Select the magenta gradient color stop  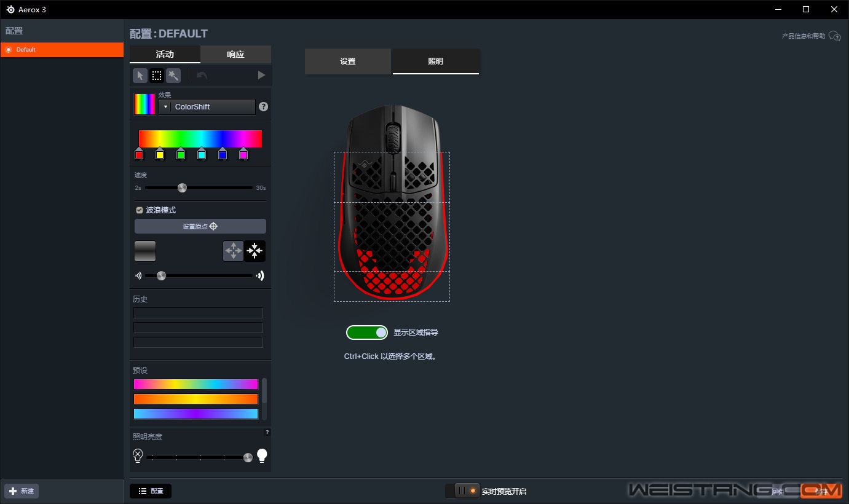pyautogui.click(x=243, y=154)
